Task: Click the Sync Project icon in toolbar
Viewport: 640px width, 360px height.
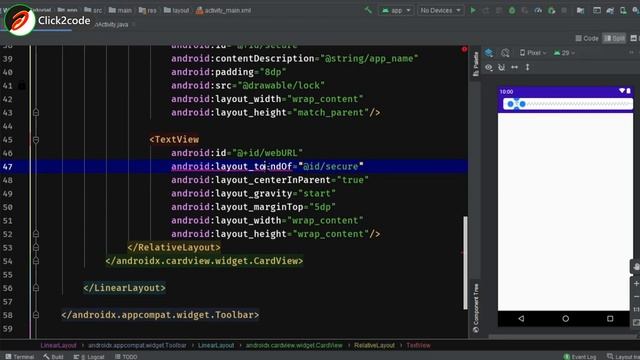Action: click(610, 11)
